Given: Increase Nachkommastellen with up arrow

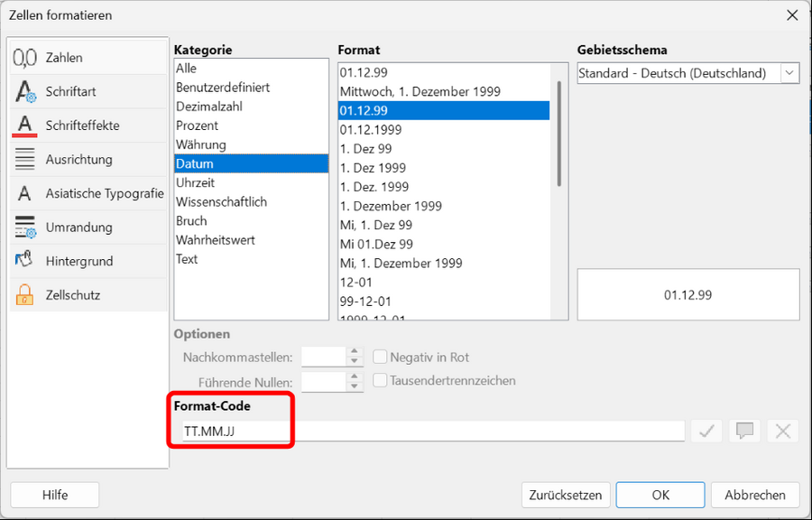Looking at the screenshot, I should click(x=355, y=352).
